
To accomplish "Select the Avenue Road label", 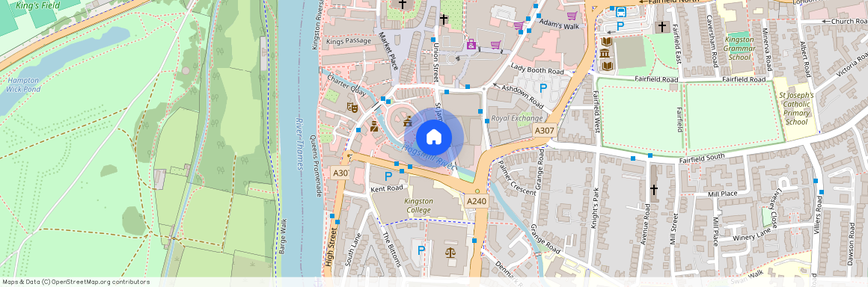I will pyautogui.click(x=646, y=225).
